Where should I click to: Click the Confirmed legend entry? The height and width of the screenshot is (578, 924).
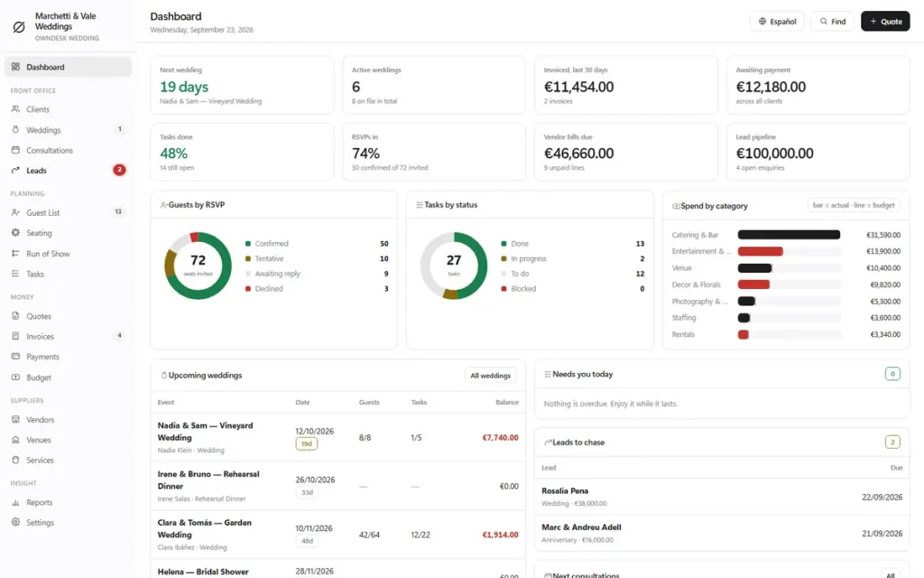point(317,244)
